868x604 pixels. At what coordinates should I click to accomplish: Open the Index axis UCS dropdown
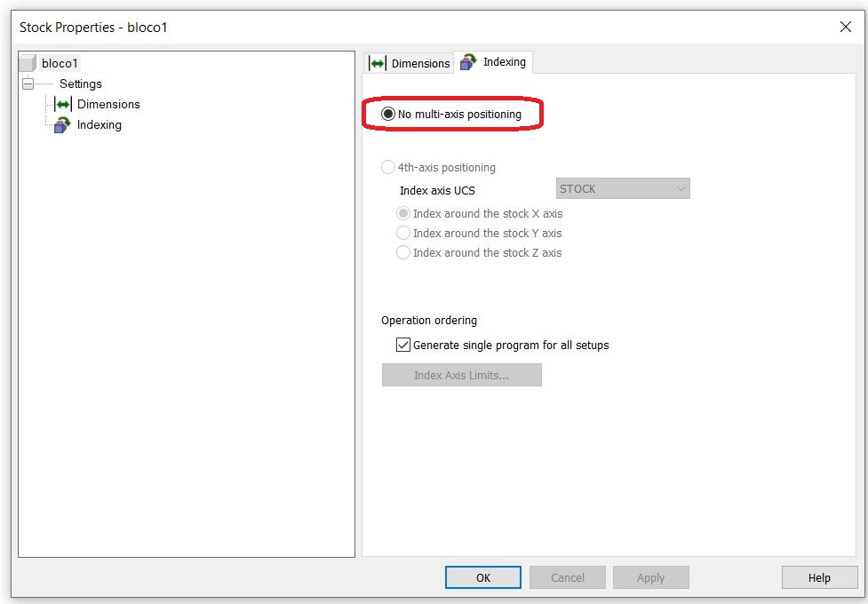pos(681,188)
